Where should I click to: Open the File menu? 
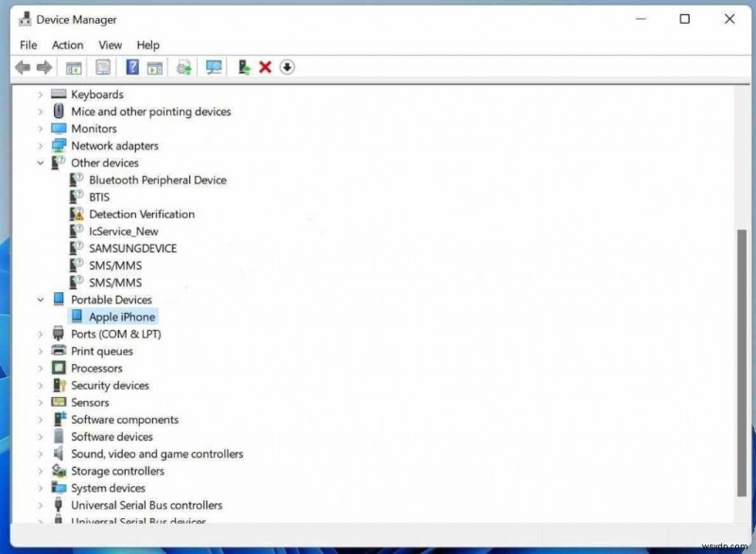pos(27,44)
